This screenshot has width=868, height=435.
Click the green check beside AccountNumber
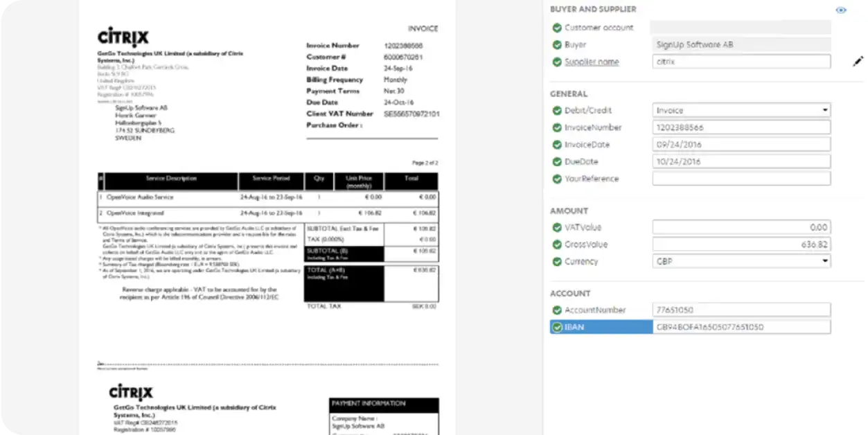[x=557, y=310]
